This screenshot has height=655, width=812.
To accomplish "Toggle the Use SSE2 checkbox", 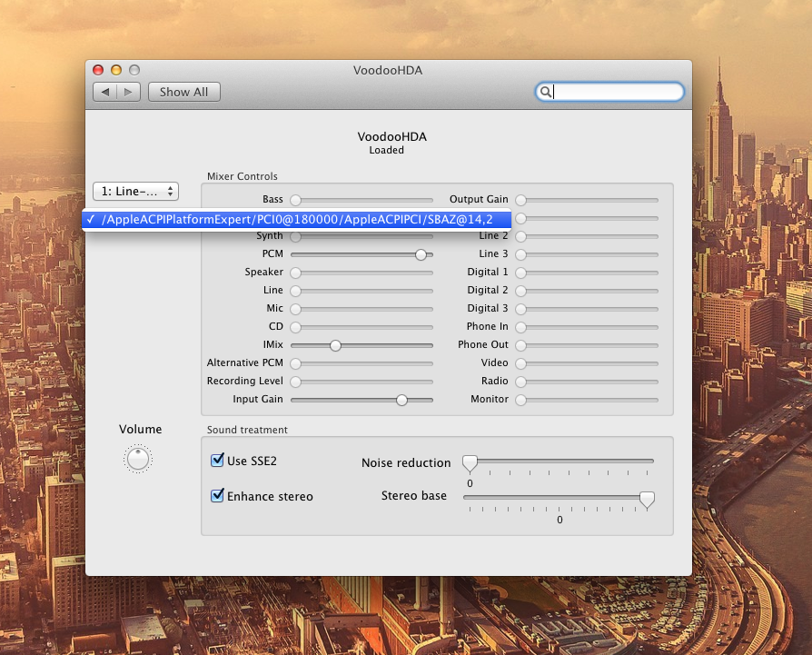I will click(x=217, y=460).
